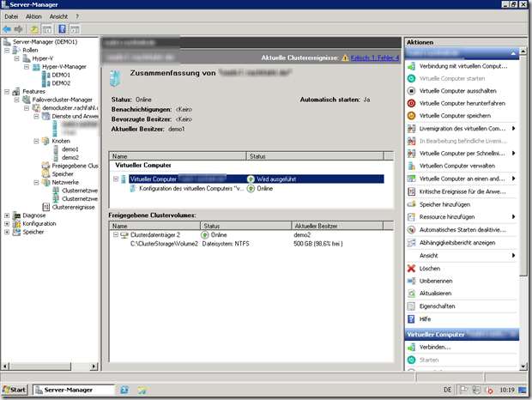532x400 pixels.
Task: Click Virtuelle Computer an einen anderen action
Action: click(462, 179)
